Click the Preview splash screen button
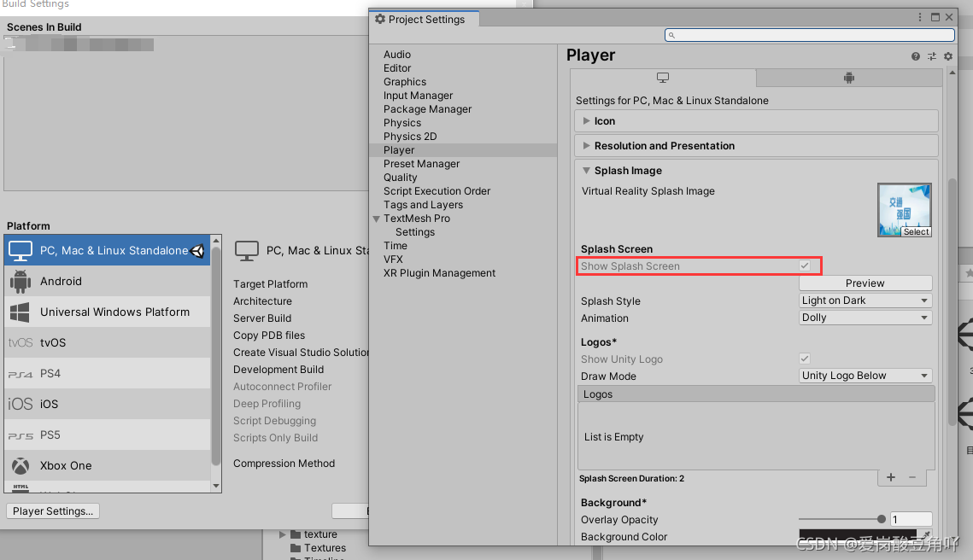973x560 pixels. [x=865, y=283]
